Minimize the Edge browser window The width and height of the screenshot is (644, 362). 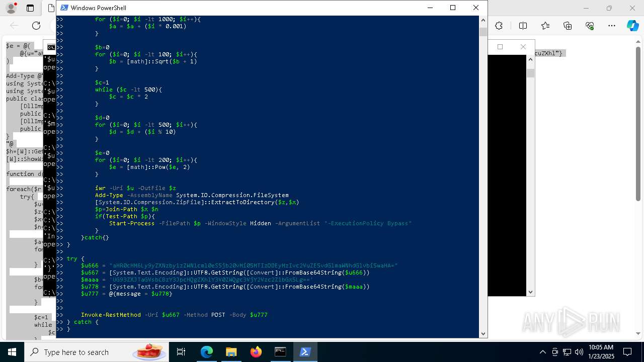(586, 8)
